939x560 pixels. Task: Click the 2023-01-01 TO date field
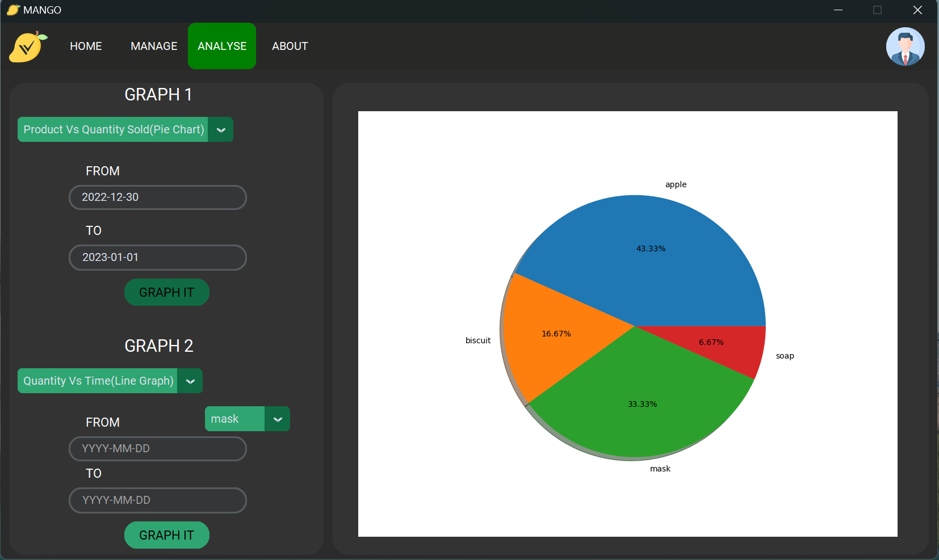click(x=157, y=257)
